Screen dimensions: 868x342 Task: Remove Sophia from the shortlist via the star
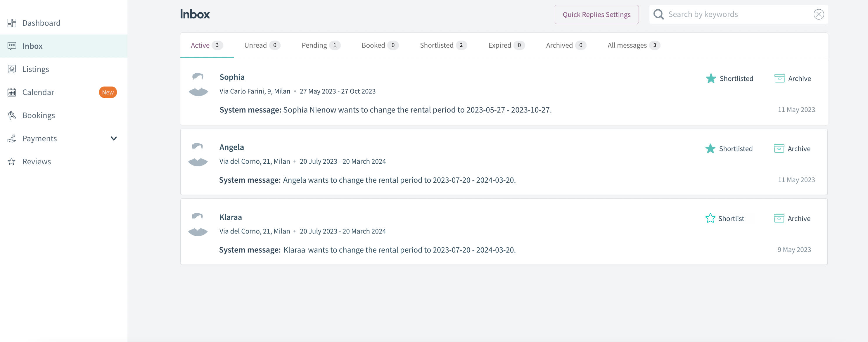tap(711, 79)
